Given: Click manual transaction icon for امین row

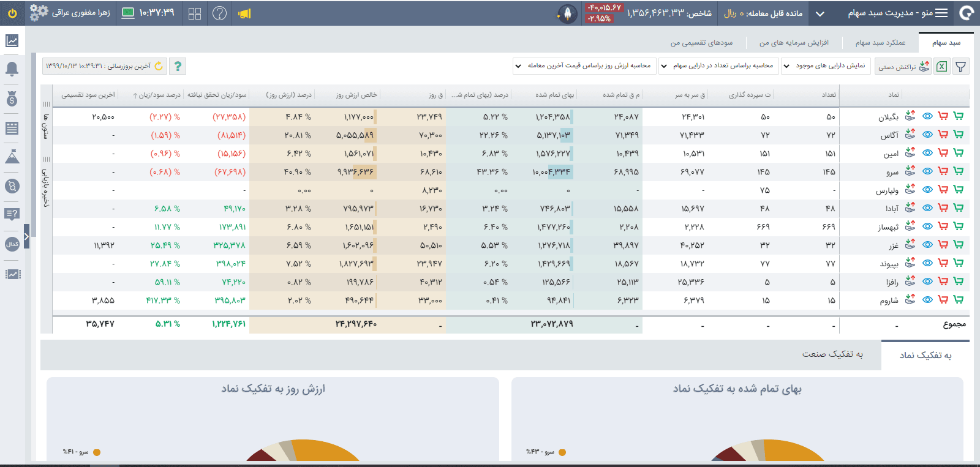Looking at the screenshot, I should (911, 152).
